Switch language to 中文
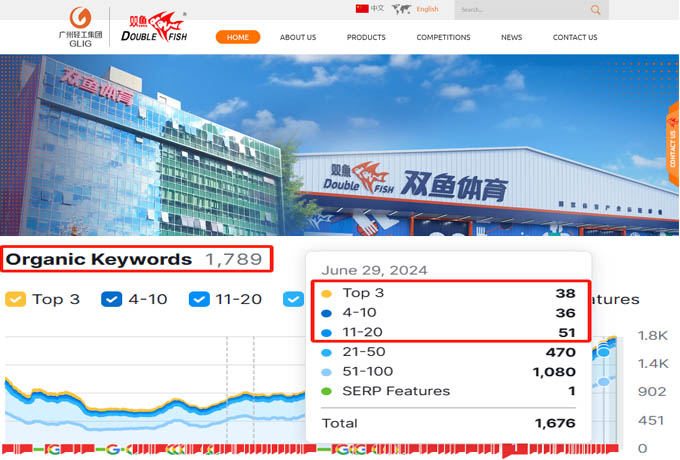Screen dimensions: 680x460 tap(377, 8)
